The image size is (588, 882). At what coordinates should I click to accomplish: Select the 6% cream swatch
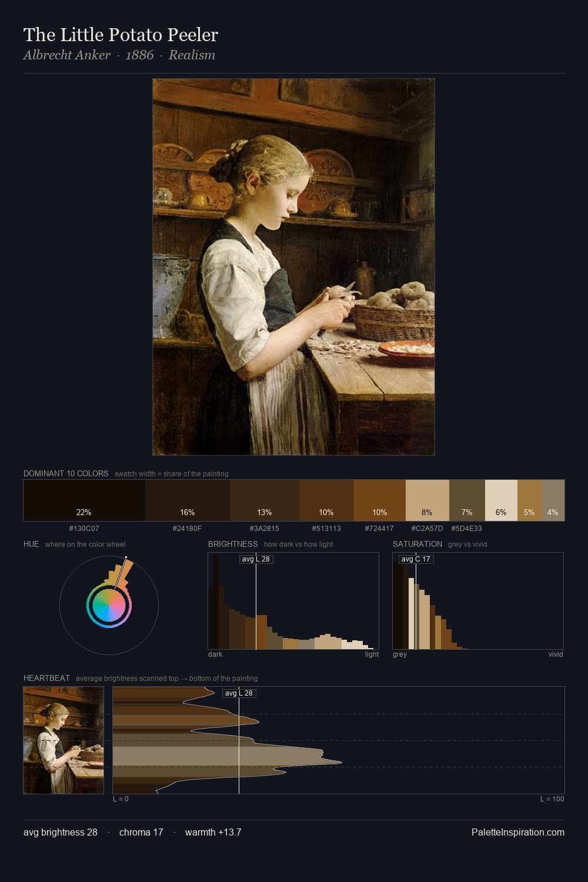click(x=501, y=500)
